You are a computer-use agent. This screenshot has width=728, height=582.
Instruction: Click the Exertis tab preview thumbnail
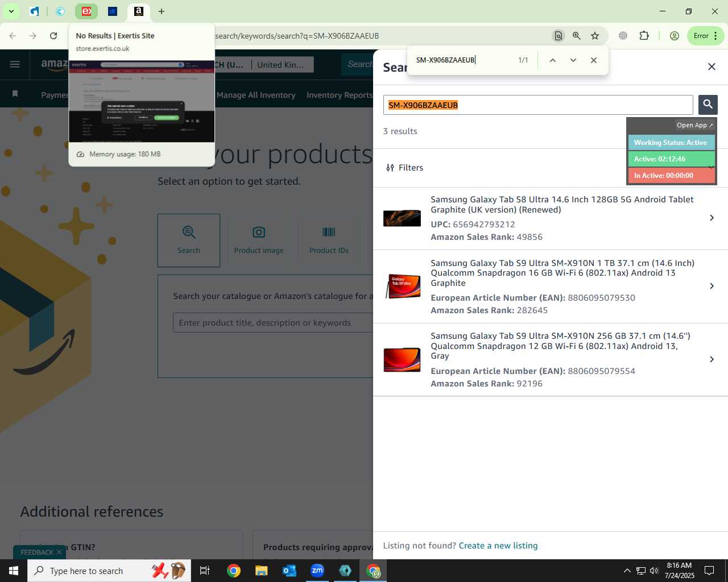[x=142, y=101]
